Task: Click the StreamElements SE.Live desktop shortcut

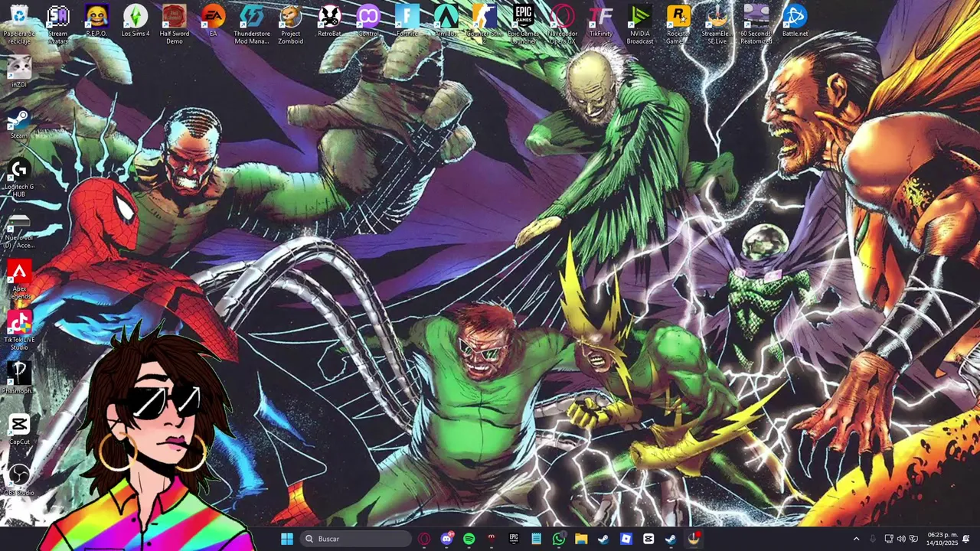Action: 717,24
